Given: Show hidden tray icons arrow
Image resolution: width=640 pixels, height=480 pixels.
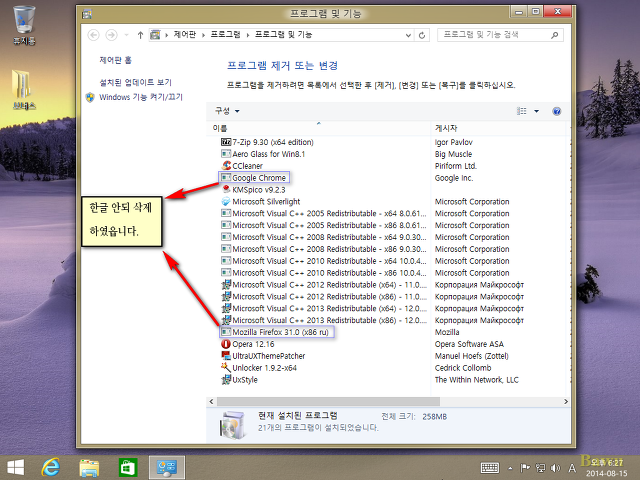Looking at the screenshot, I should click(x=510, y=468).
